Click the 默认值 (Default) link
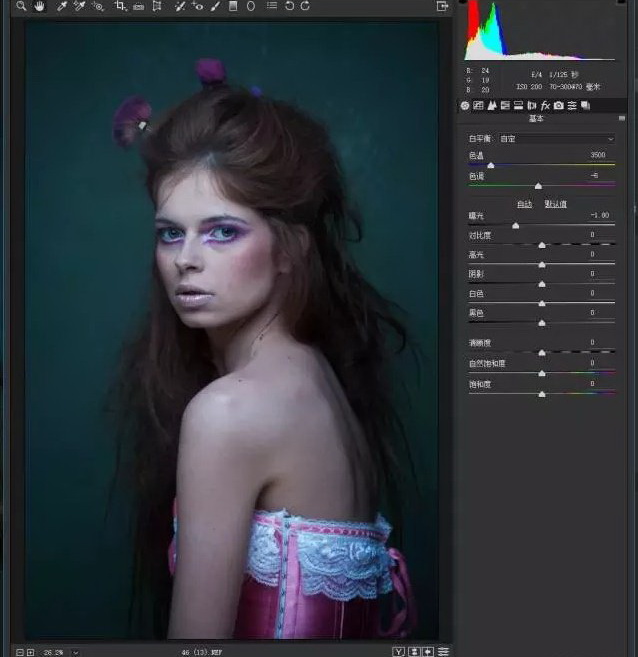This screenshot has width=638, height=657. click(x=555, y=204)
